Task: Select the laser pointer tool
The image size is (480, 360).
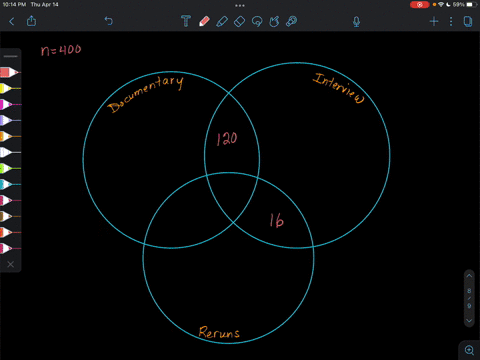Action: (291, 21)
